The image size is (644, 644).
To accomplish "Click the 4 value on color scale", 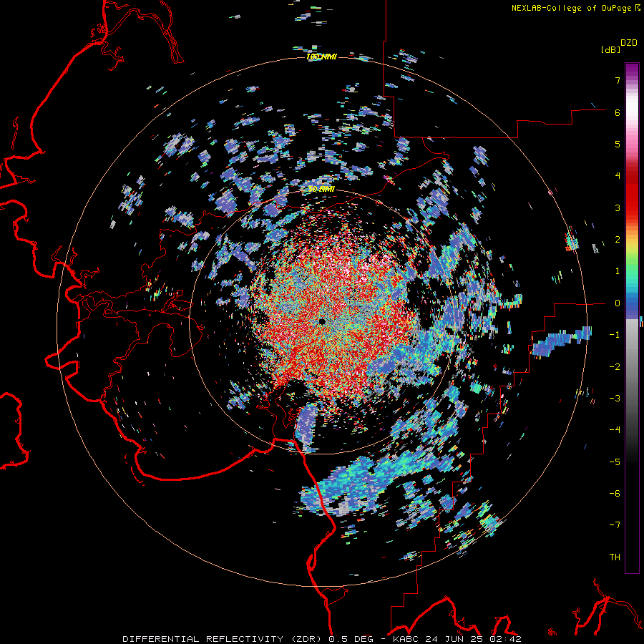I will [618, 176].
